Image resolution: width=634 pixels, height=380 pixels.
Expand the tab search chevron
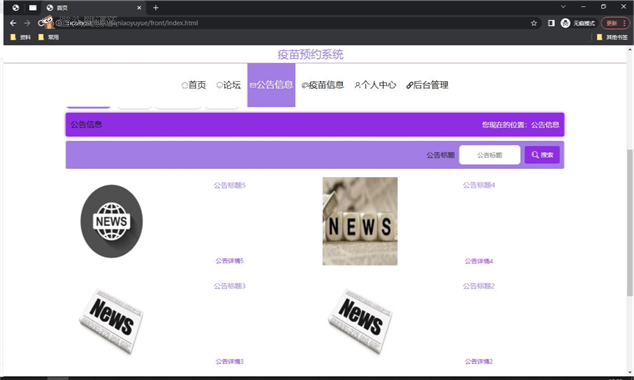(563, 6)
